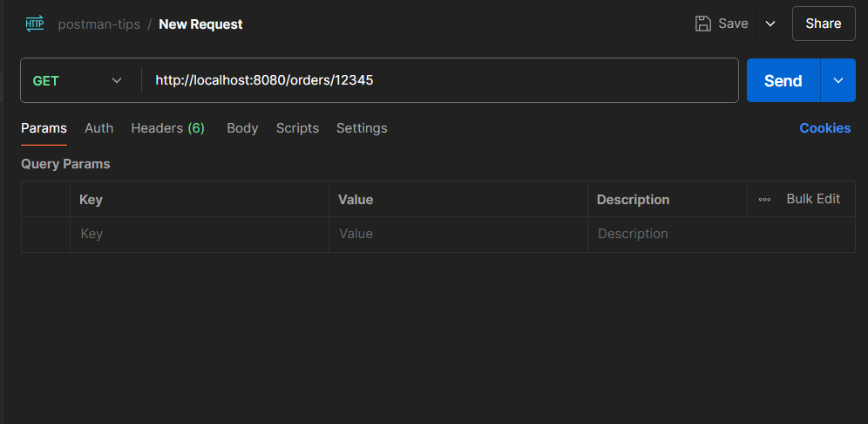Open the Scripts tab
The image size is (868, 424).
[x=297, y=128]
